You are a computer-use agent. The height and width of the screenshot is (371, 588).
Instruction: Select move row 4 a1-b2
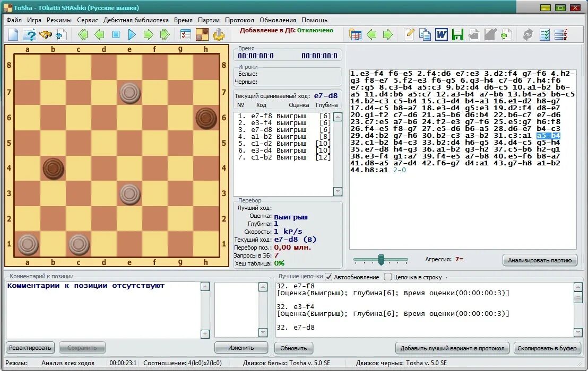pyautogui.click(x=284, y=137)
